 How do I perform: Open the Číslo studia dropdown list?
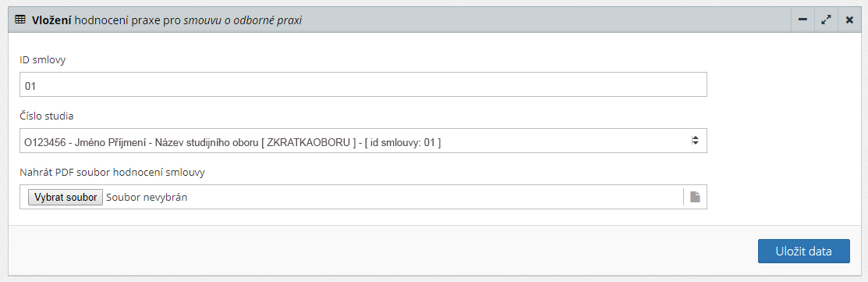tap(363, 141)
